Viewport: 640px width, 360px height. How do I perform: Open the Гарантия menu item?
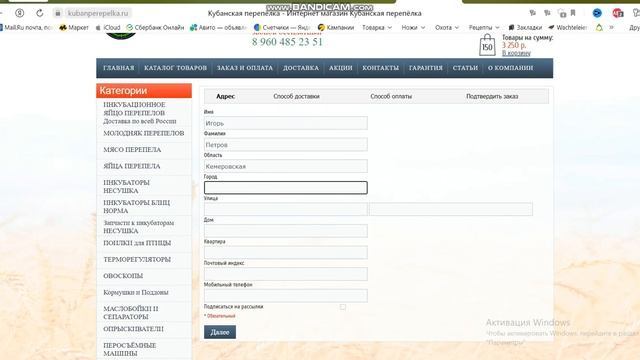click(x=426, y=68)
